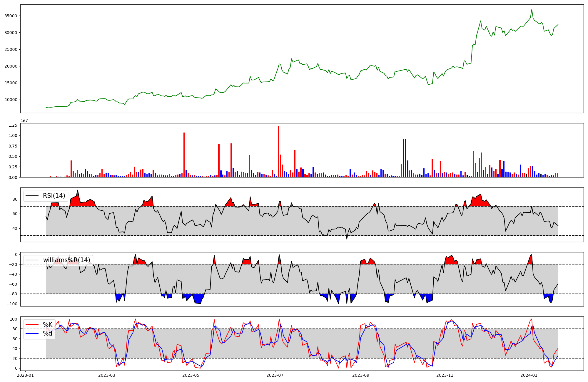Click the 1e7 volume scale label
The image size is (588, 382).
pos(24,120)
